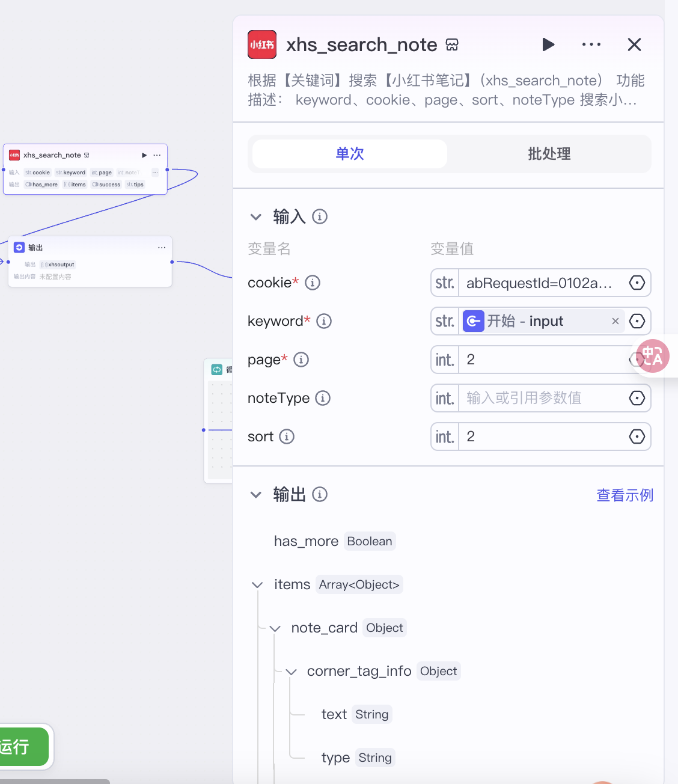Click the success tag on canvas node
The image size is (678, 784).
pyautogui.click(x=106, y=185)
